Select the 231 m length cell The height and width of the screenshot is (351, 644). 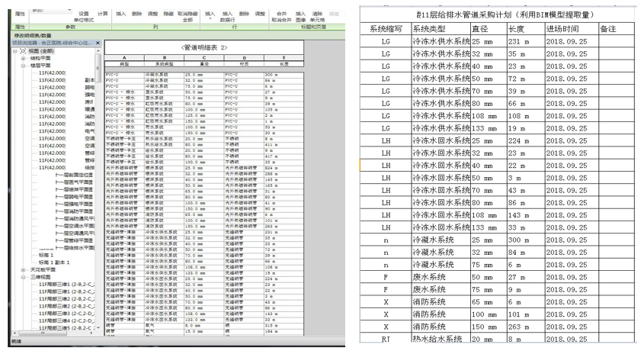coord(525,41)
